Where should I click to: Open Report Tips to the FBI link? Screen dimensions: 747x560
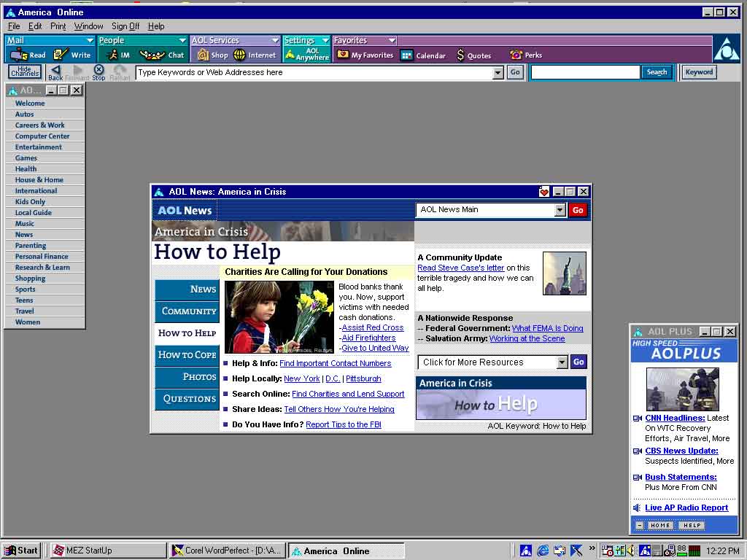(344, 424)
